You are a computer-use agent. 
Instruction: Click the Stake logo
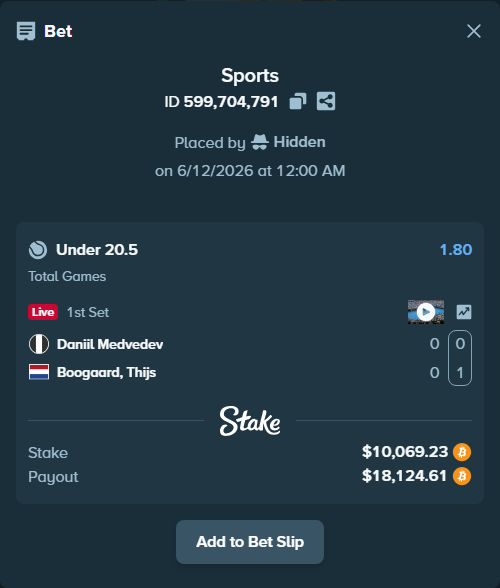tap(250, 421)
